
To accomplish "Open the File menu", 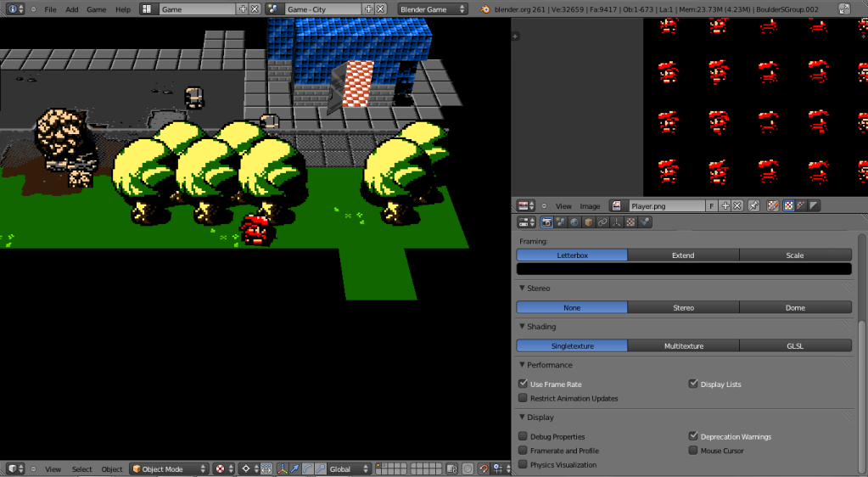I will 50,9.
